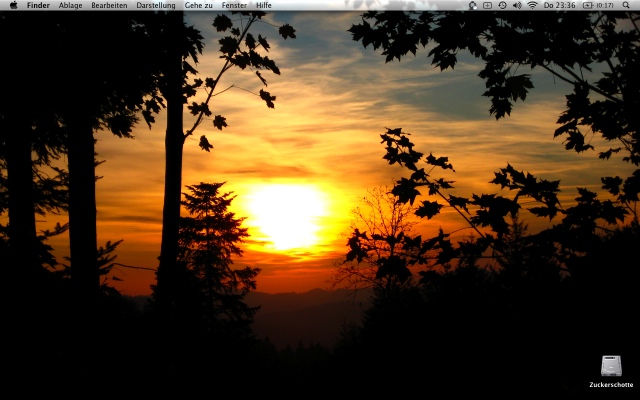Viewport: 640px width, 400px height.
Task: Click the boxed plus icon left of Time Machine
Action: pos(487,5)
